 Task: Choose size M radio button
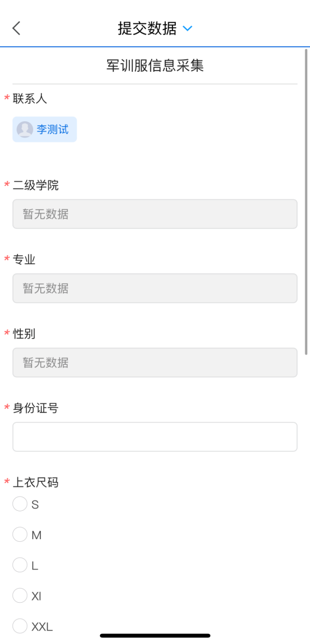(20, 535)
